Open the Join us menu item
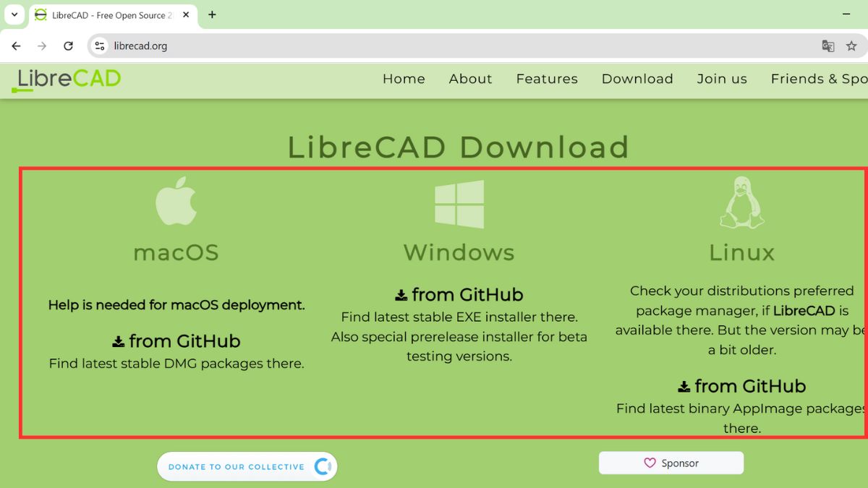Image resolution: width=868 pixels, height=488 pixels. (722, 79)
